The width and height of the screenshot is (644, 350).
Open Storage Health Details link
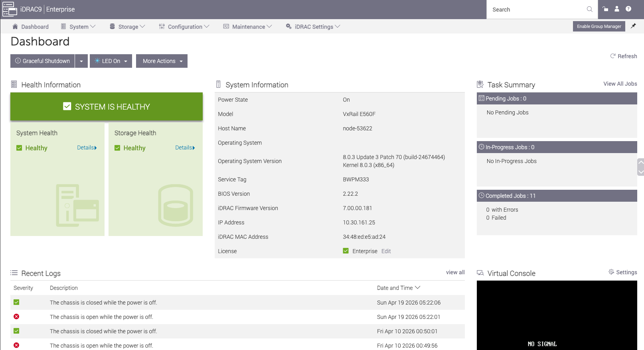185,147
